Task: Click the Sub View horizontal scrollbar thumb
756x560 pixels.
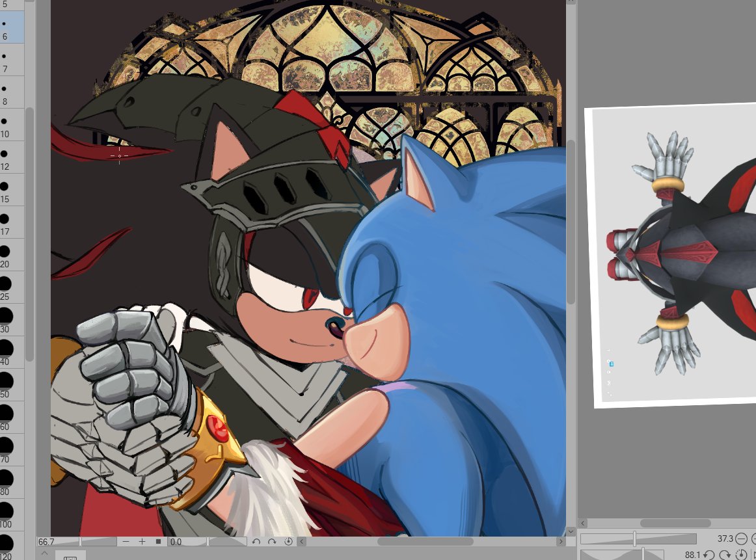Action: click(675, 524)
